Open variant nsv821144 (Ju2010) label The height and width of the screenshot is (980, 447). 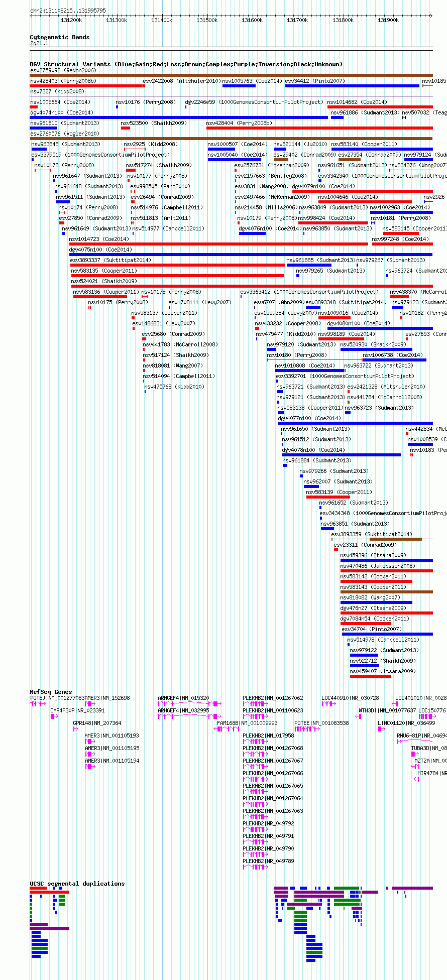(x=300, y=144)
